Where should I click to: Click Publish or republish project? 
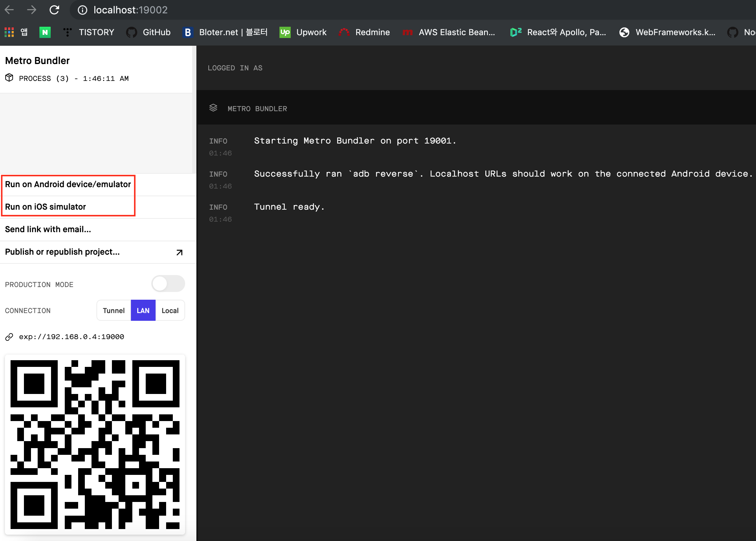coord(62,252)
